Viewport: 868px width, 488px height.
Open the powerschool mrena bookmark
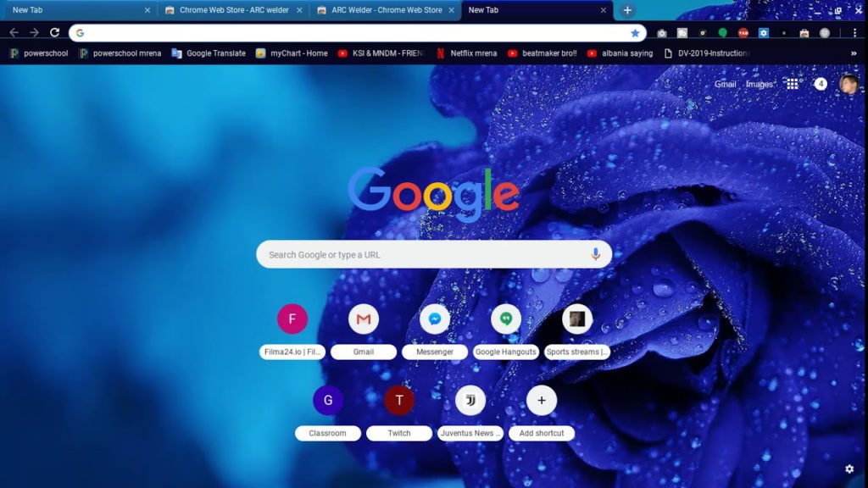click(120, 53)
